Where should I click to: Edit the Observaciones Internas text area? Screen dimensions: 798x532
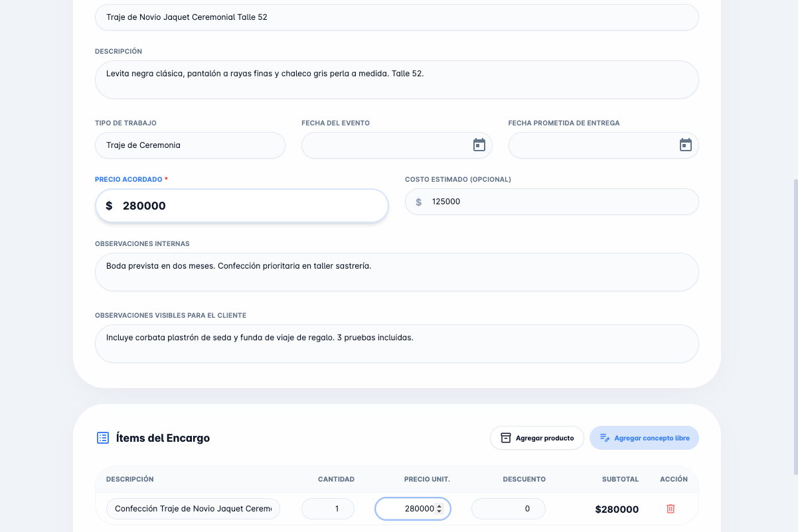coord(397,272)
